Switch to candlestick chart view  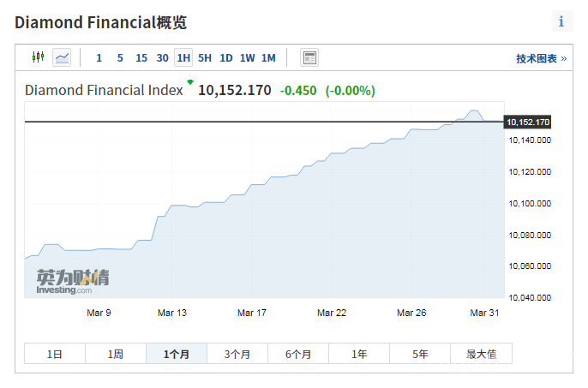point(37,57)
